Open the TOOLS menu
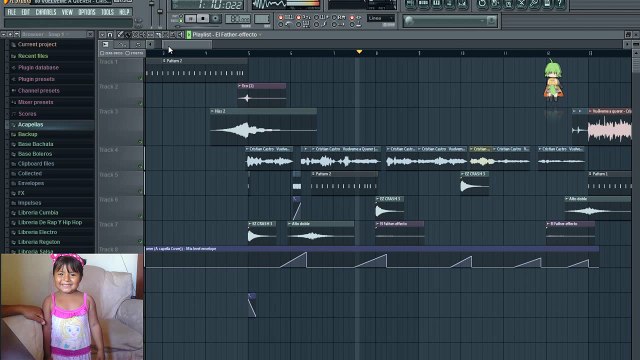640x360 pixels. tap(107, 12)
